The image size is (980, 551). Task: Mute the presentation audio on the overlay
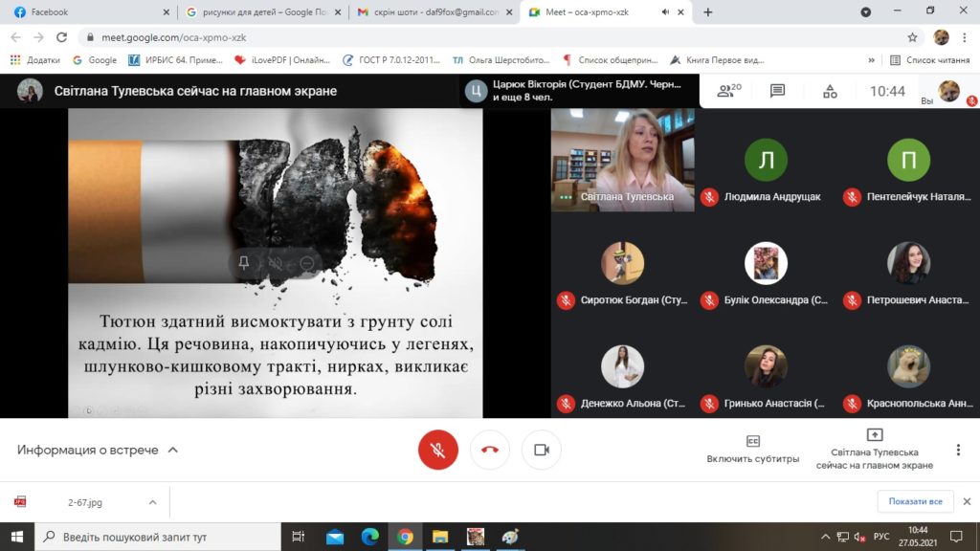tap(275, 263)
